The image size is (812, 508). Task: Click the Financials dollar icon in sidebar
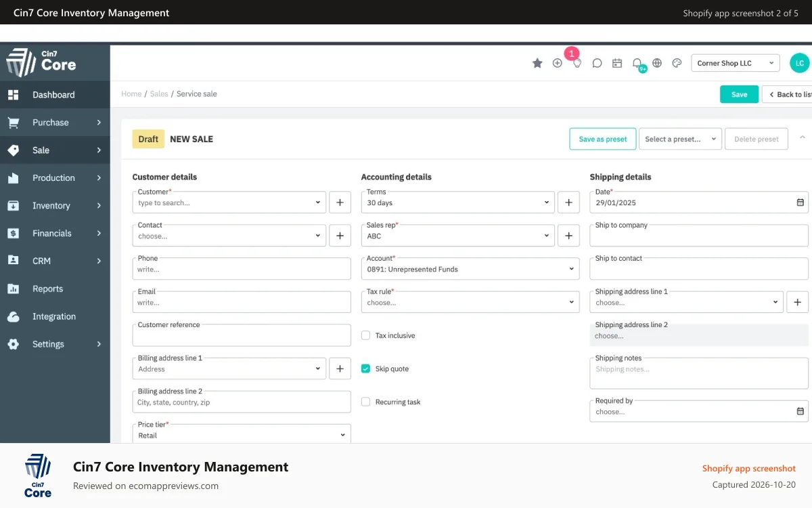tap(14, 233)
